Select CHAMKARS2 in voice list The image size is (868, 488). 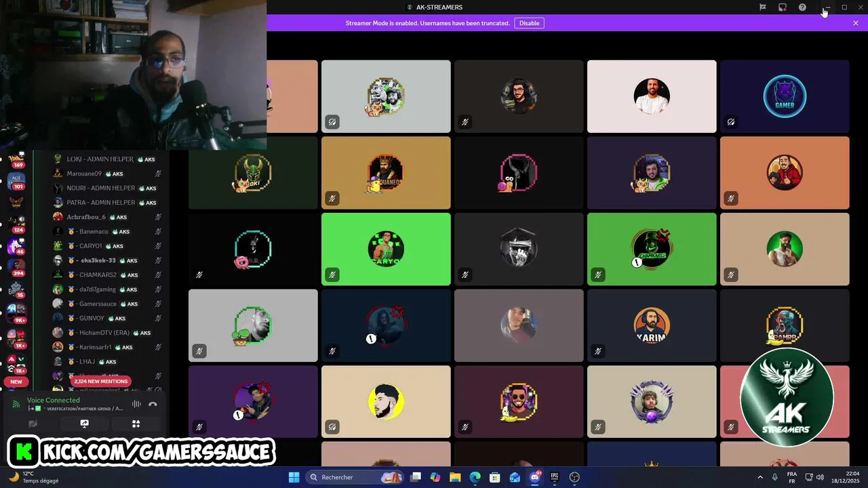[107, 274]
